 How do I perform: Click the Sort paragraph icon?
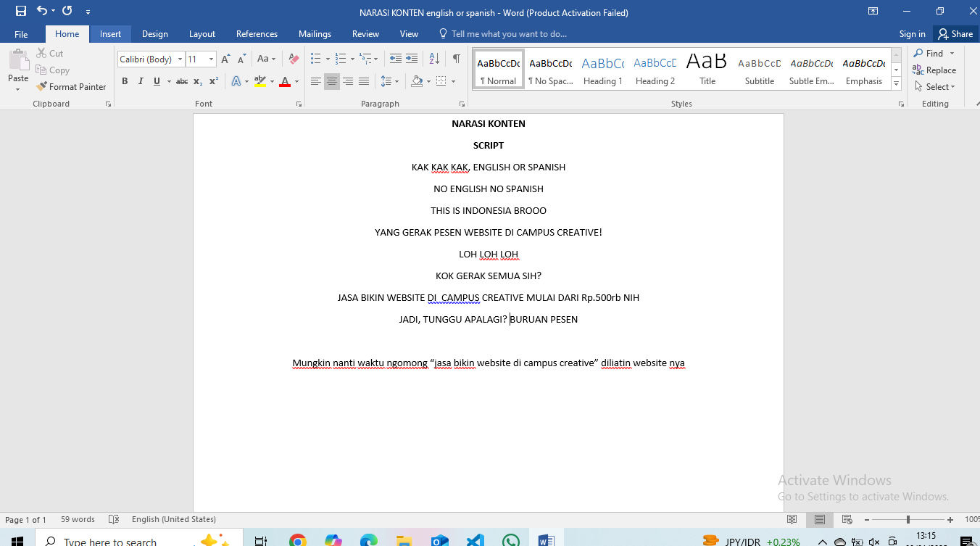click(x=434, y=59)
